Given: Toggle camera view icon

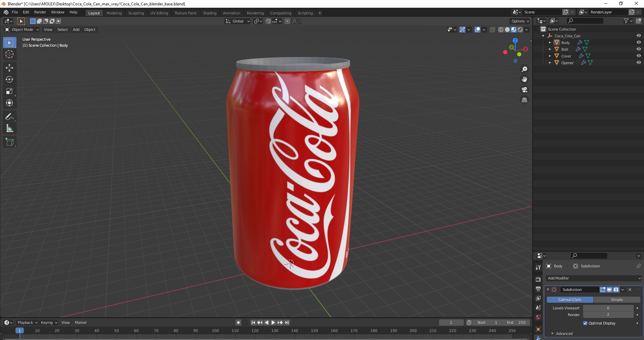Looking at the screenshot, I should point(524,90).
